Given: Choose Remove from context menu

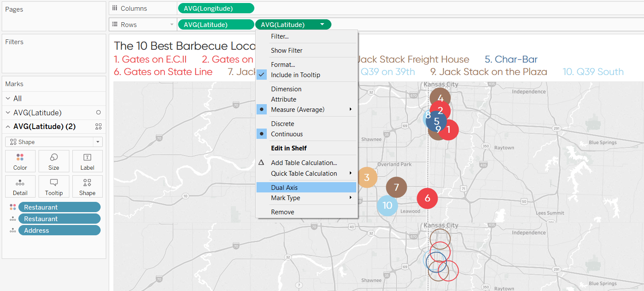Looking at the screenshot, I should click(x=307, y=212).
